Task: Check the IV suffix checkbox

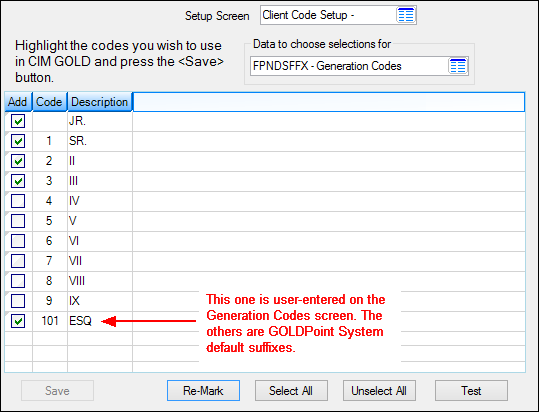Action: coord(18,201)
